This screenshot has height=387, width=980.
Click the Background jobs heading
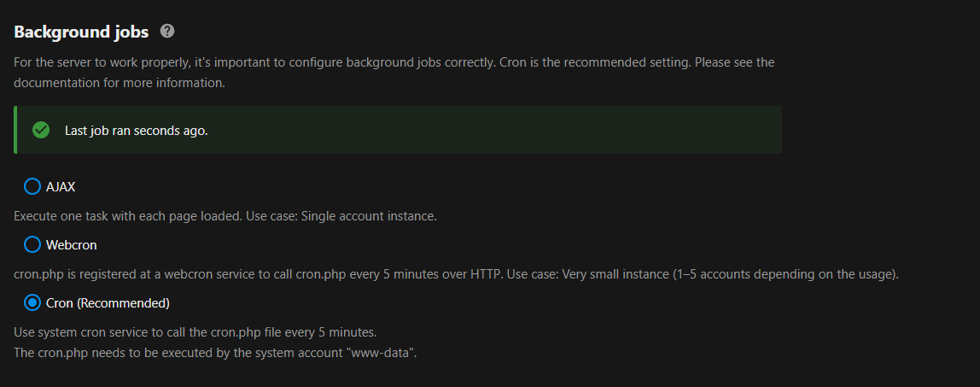(81, 32)
